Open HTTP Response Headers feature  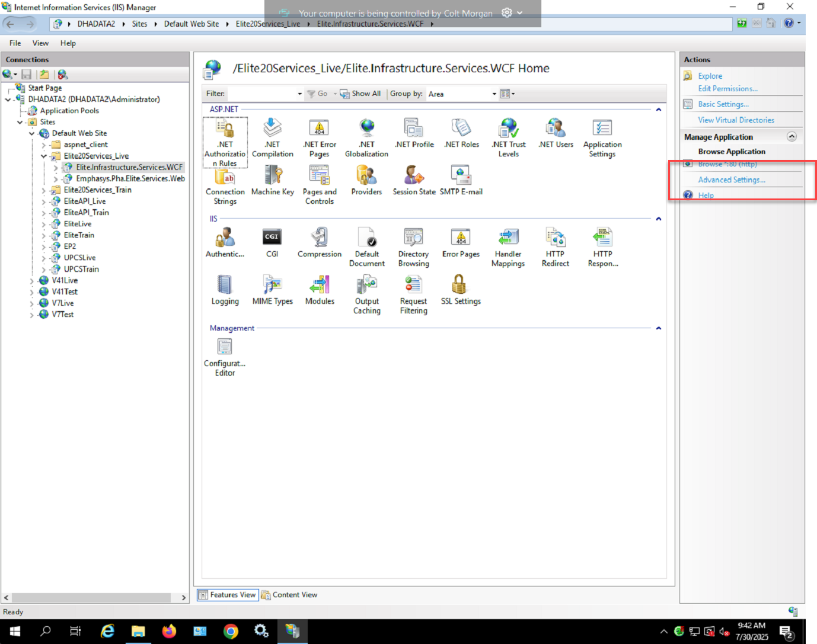click(602, 248)
